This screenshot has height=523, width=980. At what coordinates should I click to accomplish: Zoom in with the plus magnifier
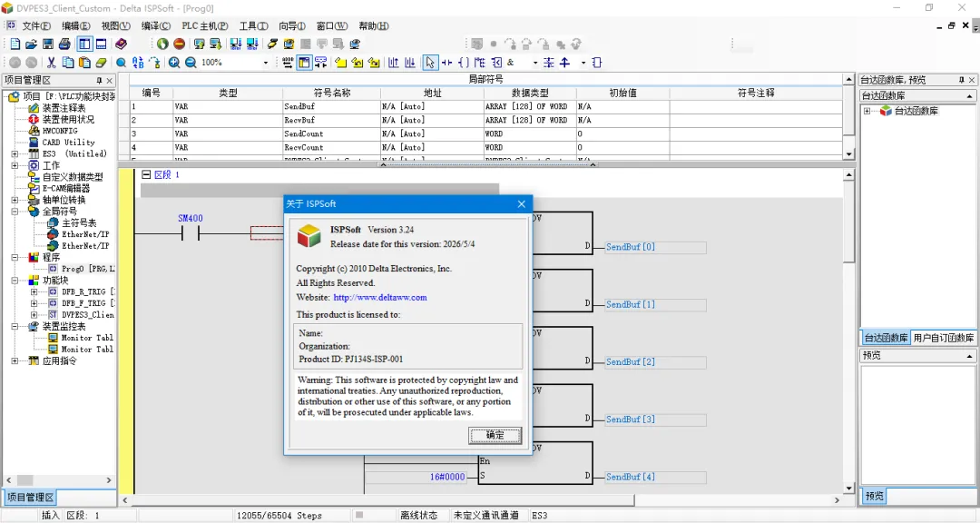coord(174,63)
